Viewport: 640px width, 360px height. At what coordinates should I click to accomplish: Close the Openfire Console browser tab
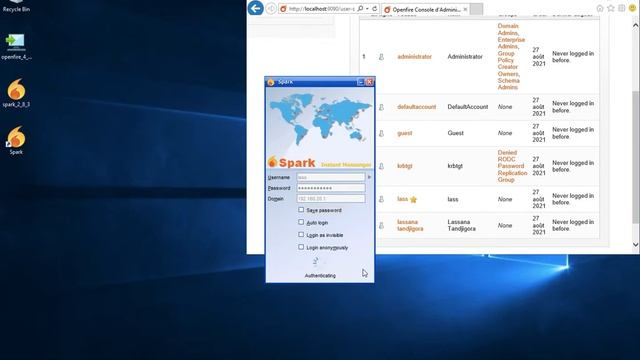(x=465, y=9)
